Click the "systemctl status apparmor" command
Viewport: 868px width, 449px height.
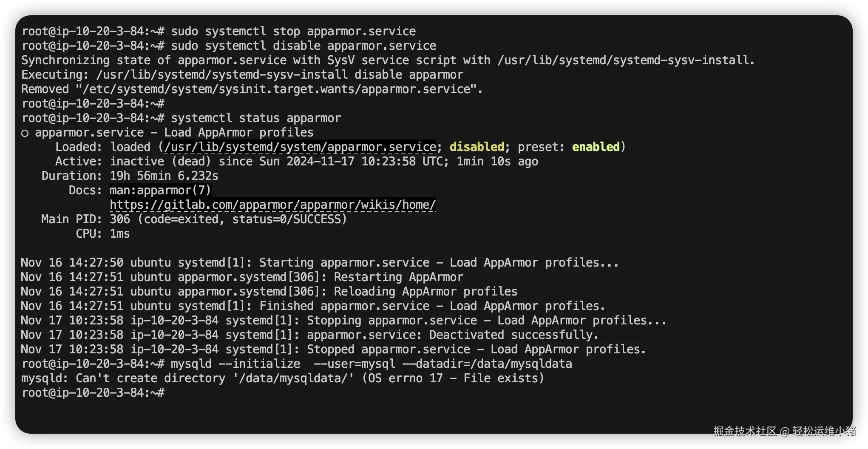click(x=255, y=118)
